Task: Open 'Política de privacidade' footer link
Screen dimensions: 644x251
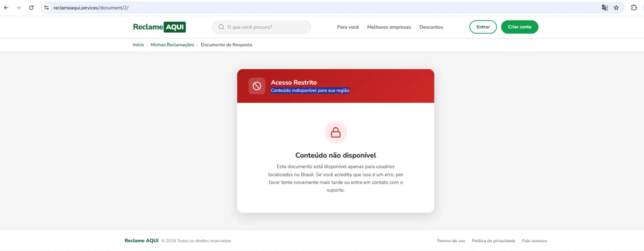Action: 494,241
